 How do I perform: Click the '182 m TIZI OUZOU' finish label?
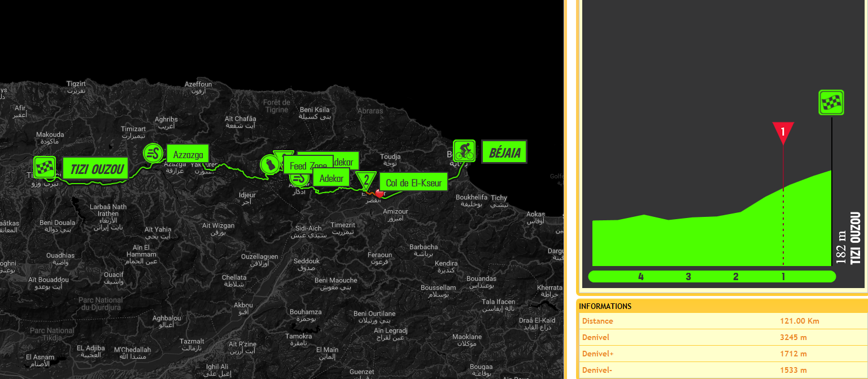[x=849, y=238]
